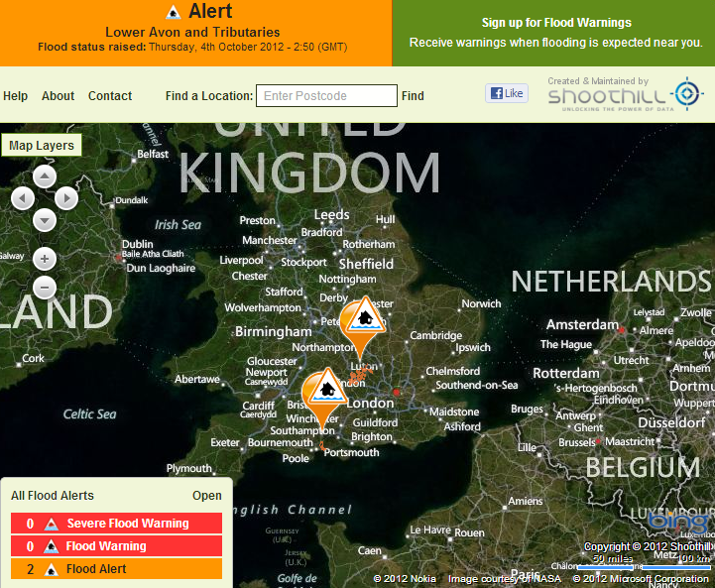Click the Brussels label on the map
Image resolution: width=715 pixels, height=588 pixels.
click(x=577, y=442)
